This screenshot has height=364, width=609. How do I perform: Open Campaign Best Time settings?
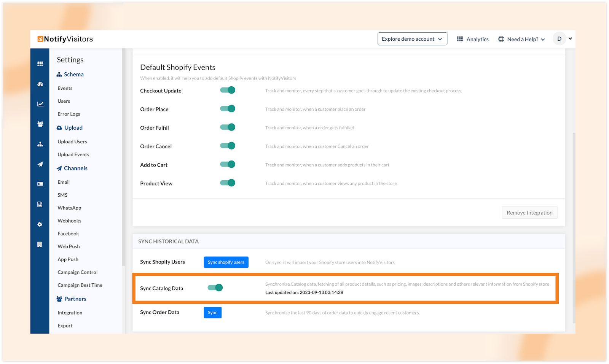80,285
